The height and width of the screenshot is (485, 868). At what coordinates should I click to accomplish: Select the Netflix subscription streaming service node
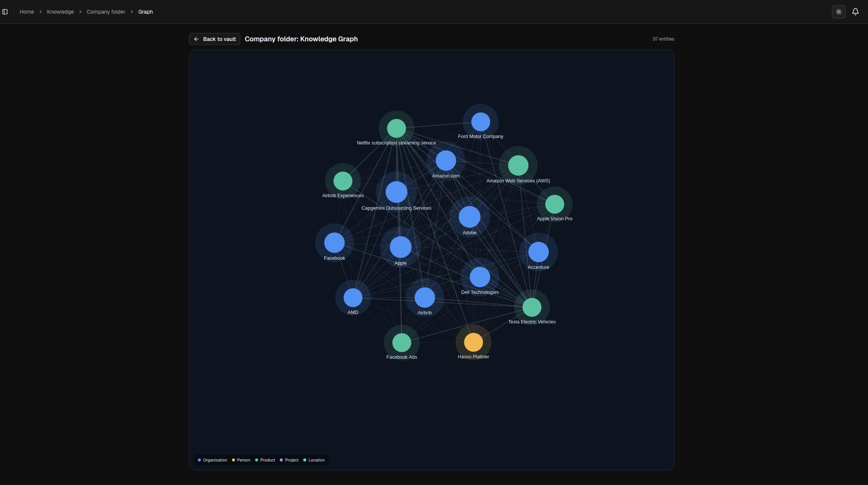tap(396, 128)
